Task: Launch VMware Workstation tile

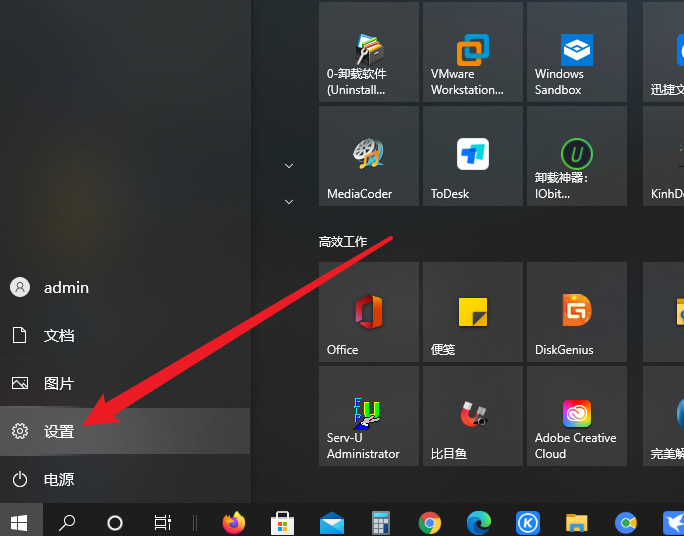Action: [x=472, y=52]
